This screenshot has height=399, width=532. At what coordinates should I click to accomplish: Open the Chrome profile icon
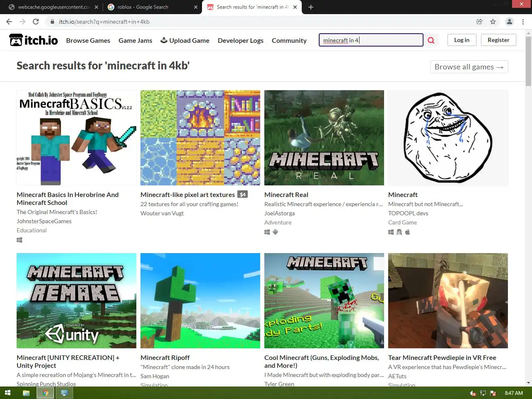(509, 22)
